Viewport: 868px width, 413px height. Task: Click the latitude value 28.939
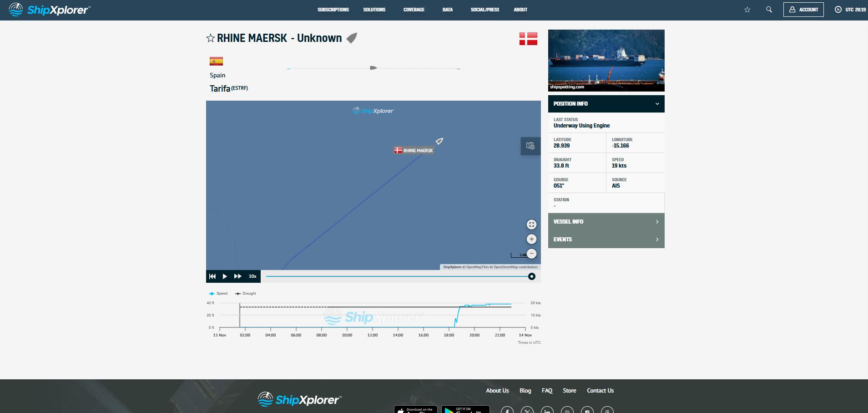561,146
